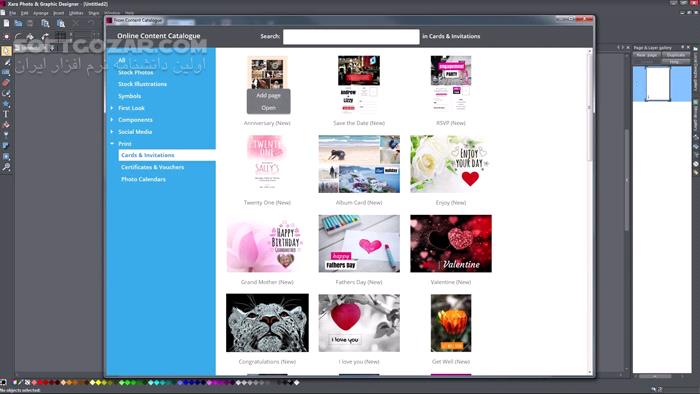Click the color editor icon in color bar
Screen dimensions: 700x394
pos(15,382)
